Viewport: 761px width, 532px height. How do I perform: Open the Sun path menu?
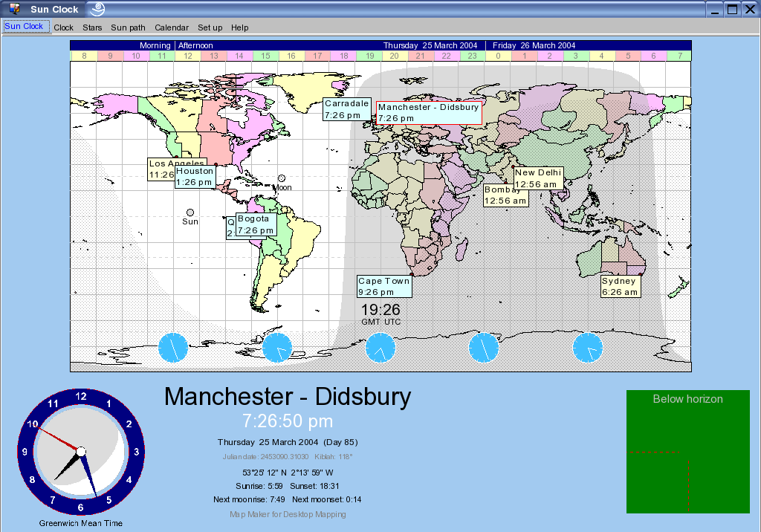point(128,27)
